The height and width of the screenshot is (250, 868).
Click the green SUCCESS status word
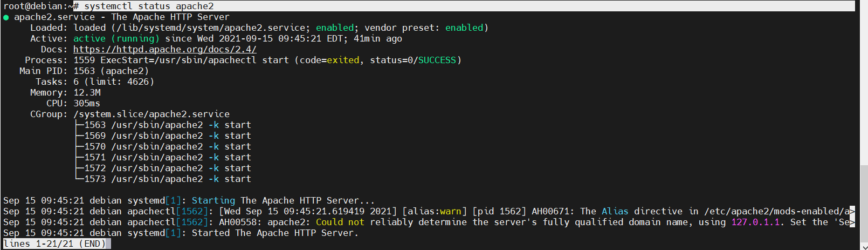click(x=437, y=60)
